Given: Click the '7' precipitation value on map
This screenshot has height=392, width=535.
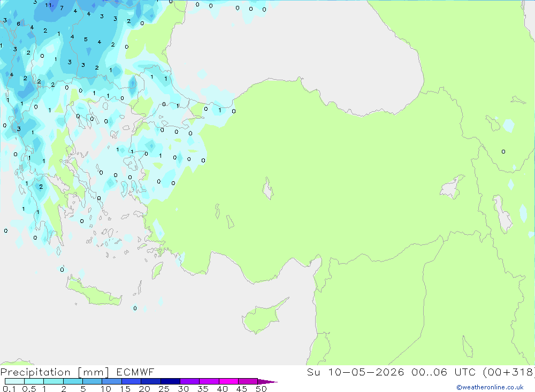Looking at the screenshot, I should pyautogui.click(x=62, y=8).
